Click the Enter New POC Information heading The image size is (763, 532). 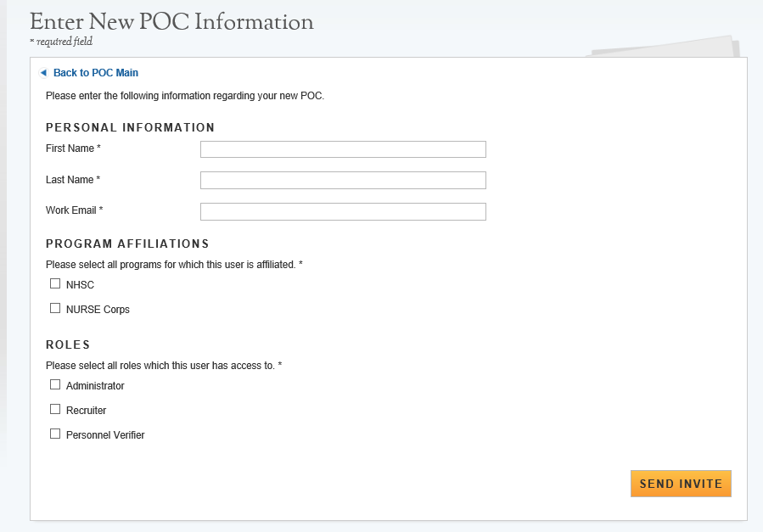pos(171,21)
